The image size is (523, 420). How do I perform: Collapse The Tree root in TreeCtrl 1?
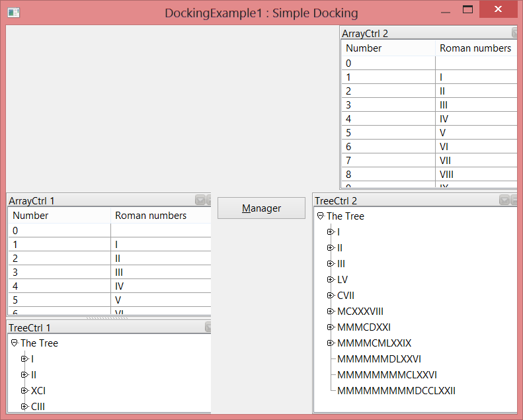point(14,343)
